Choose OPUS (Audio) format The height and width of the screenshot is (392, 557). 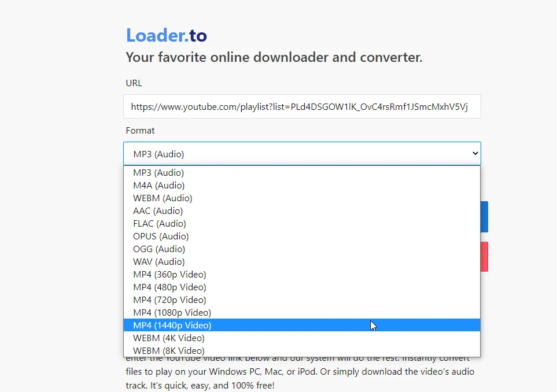(x=302, y=236)
